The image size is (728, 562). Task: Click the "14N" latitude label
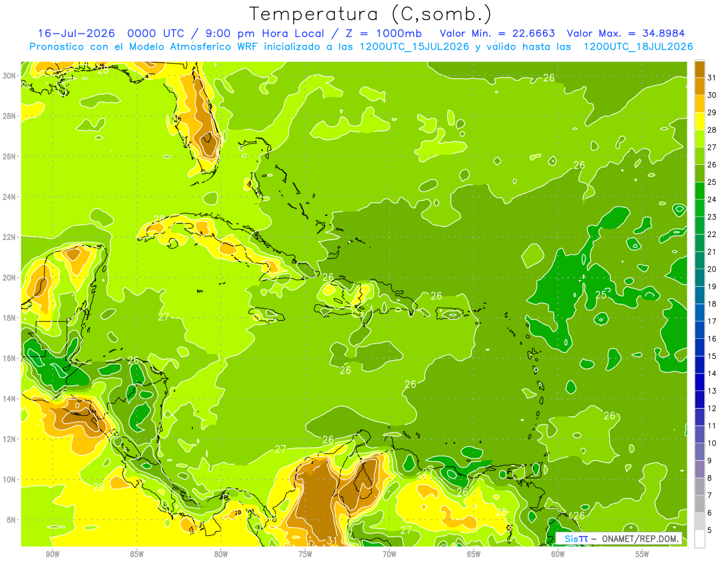[10, 398]
